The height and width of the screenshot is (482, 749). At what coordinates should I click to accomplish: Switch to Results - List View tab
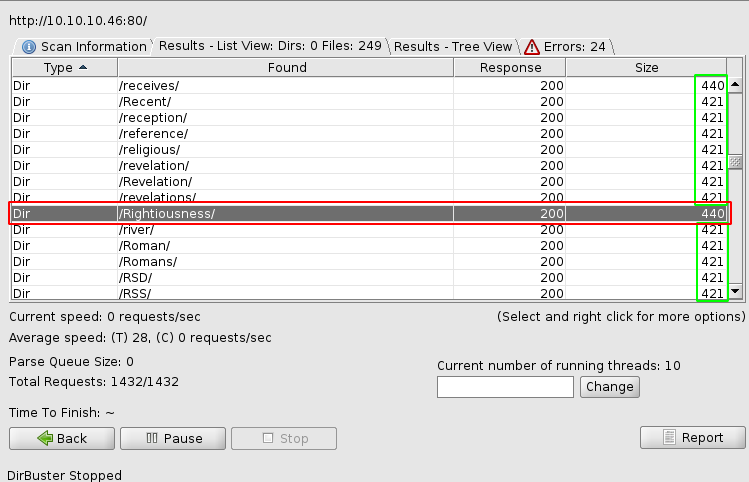click(x=270, y=46)
